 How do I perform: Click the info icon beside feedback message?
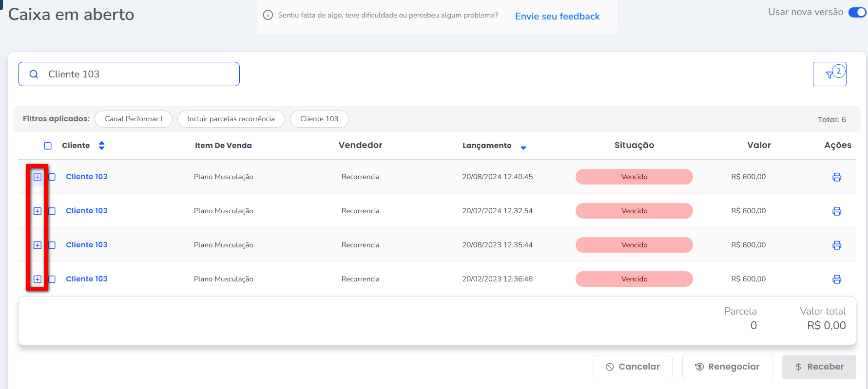(x=268, y=15)
